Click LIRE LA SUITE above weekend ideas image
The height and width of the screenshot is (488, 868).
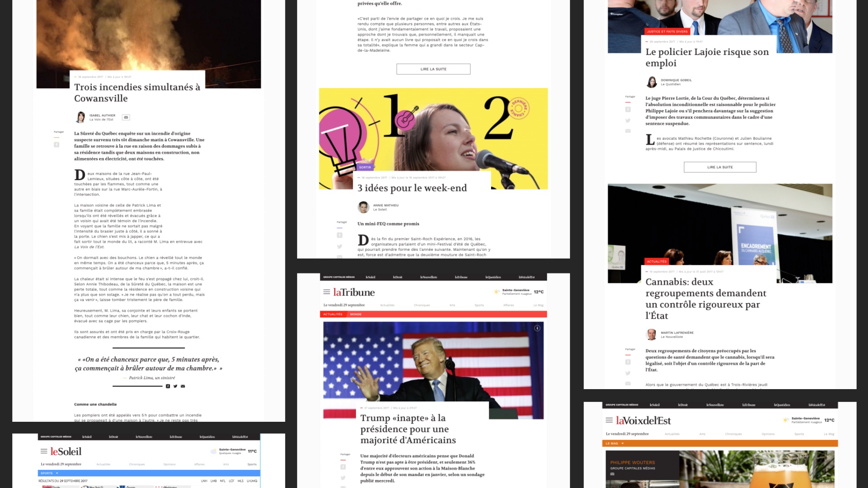[433, 69]
